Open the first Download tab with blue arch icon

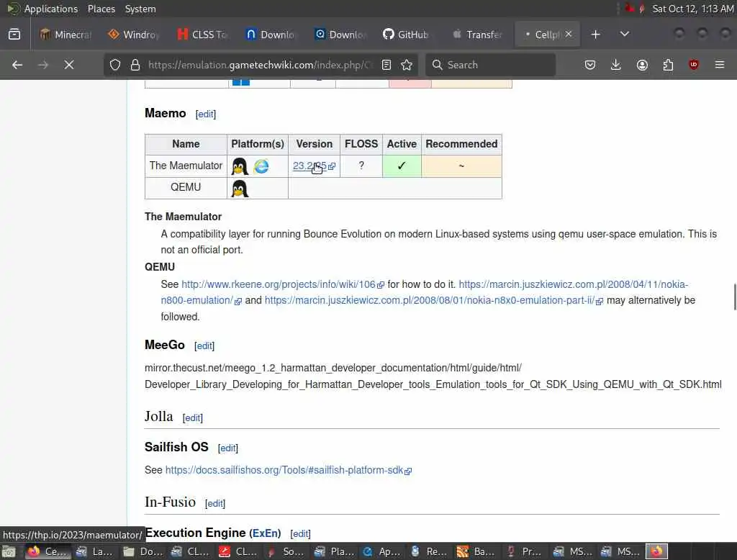271,35
